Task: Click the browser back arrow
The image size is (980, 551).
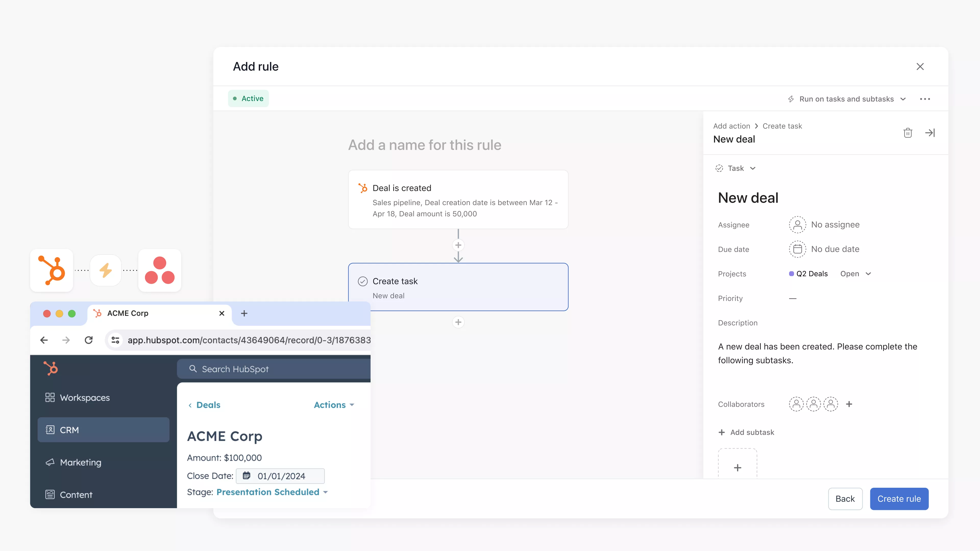Action: (44, 340)
